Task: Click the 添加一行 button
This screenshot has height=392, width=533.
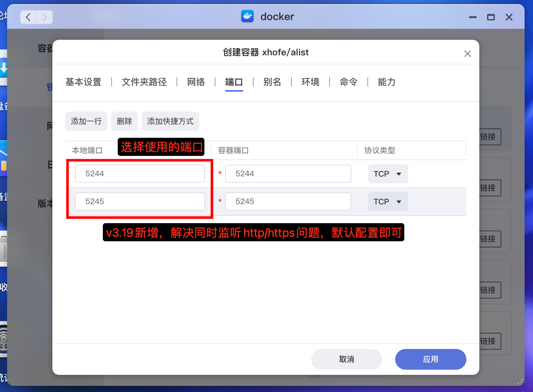Action: coord(86,121)
